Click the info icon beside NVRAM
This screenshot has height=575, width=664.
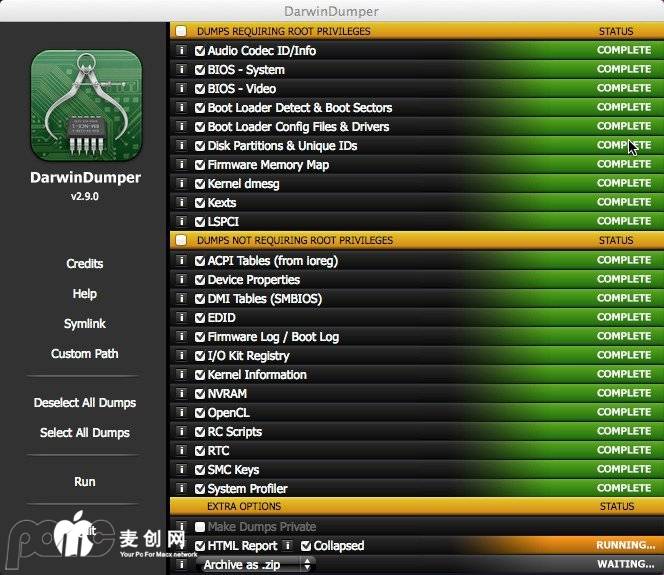point(182,394)
